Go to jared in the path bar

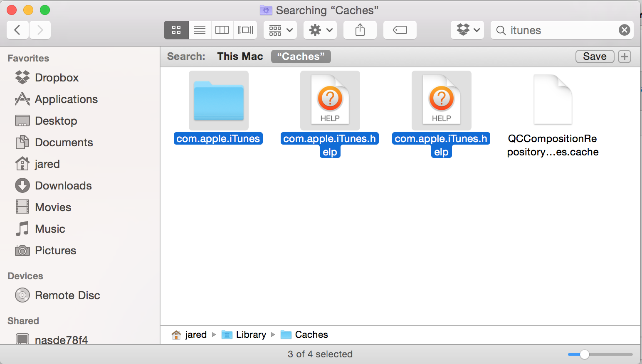190,335
